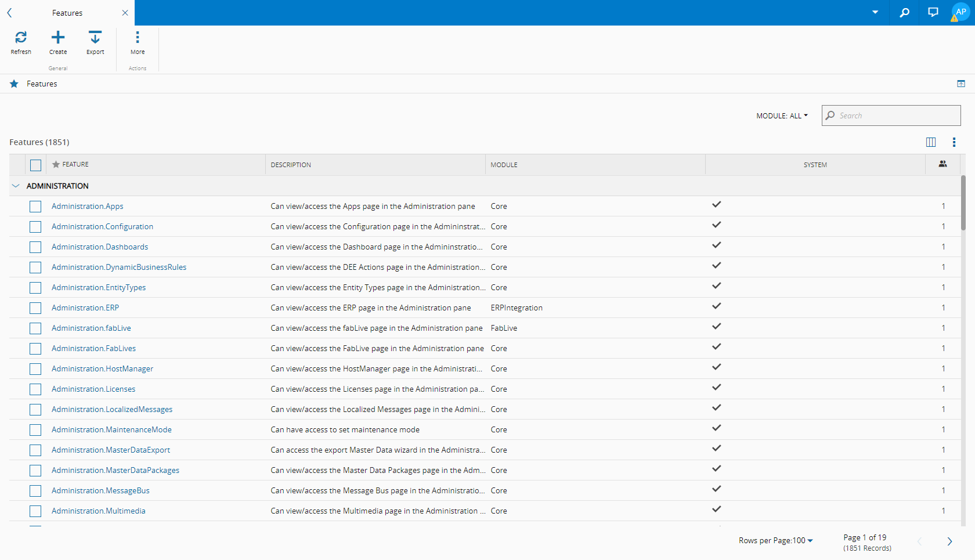Open the AP user profile avatar
This screenshot has width=975, height=560.
(x=960, y=12)
